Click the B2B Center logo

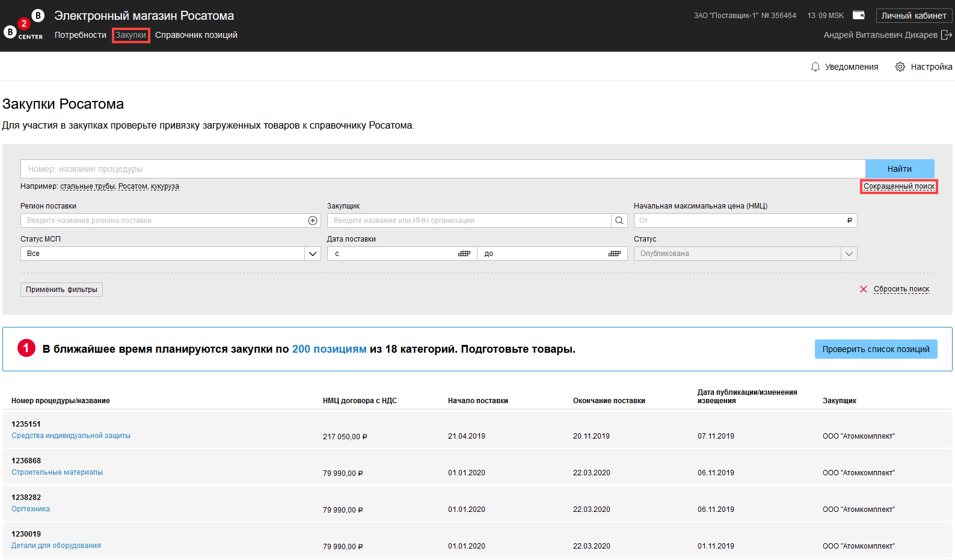click(23, 25)
